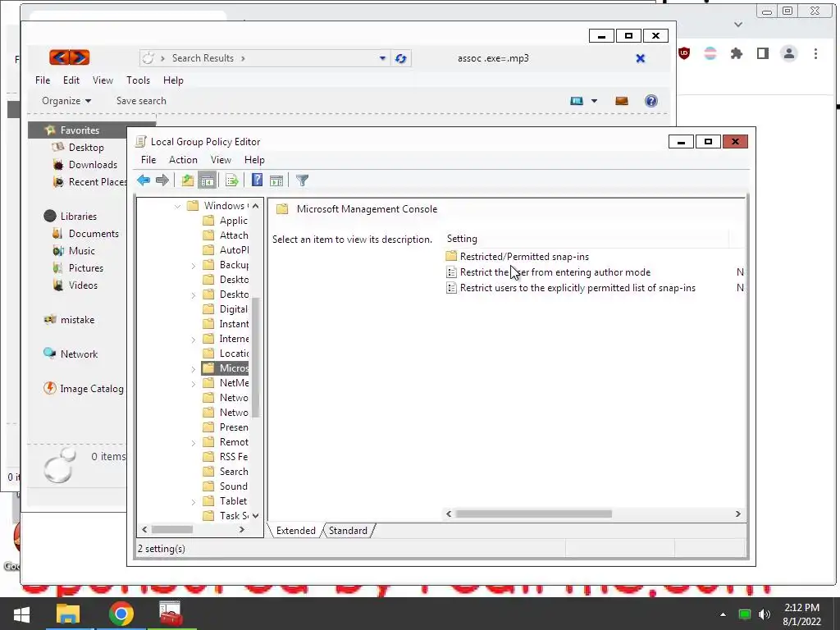Click the uBlock Origin extension icon
The image size is (840, 630).
coord(684,53)
